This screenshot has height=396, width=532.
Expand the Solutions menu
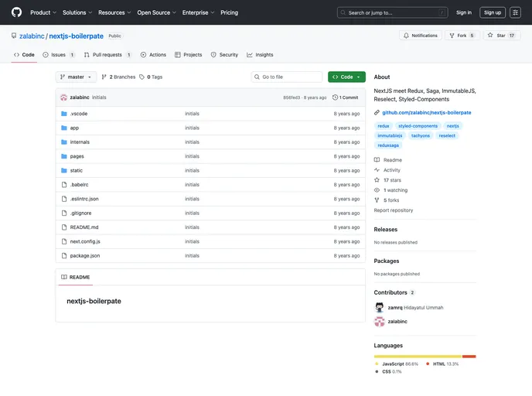point(77,12)
